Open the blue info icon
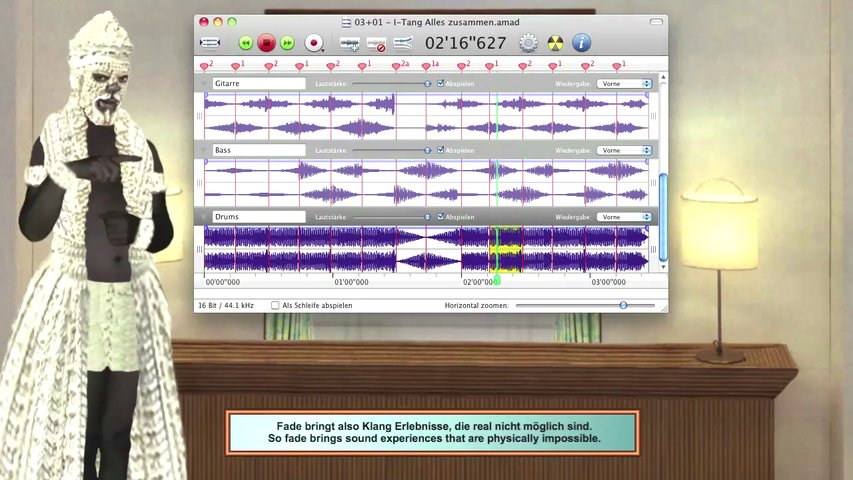Viewport: 853px width, 480px height. coord(582,43)
